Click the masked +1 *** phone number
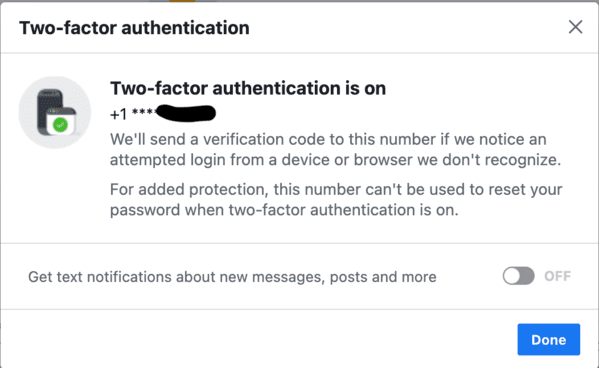Viewport: 599px width, 368px height. click(x=163, y=113)
